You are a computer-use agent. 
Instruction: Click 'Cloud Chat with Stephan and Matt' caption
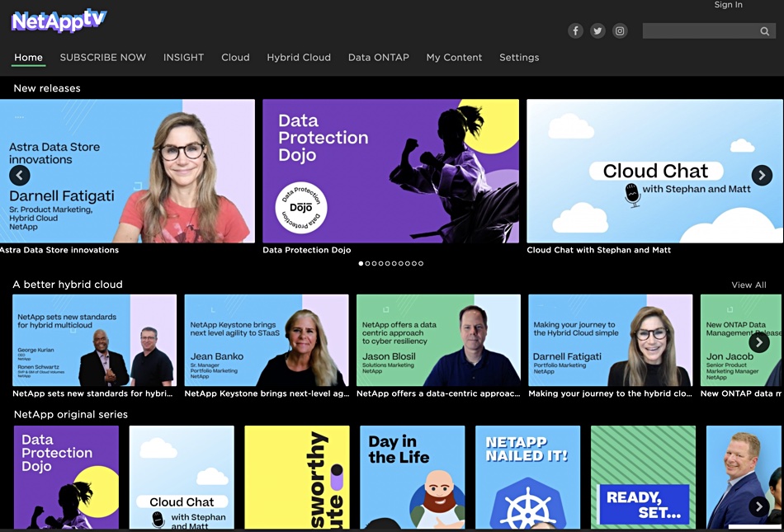click(x=598, y=250)
